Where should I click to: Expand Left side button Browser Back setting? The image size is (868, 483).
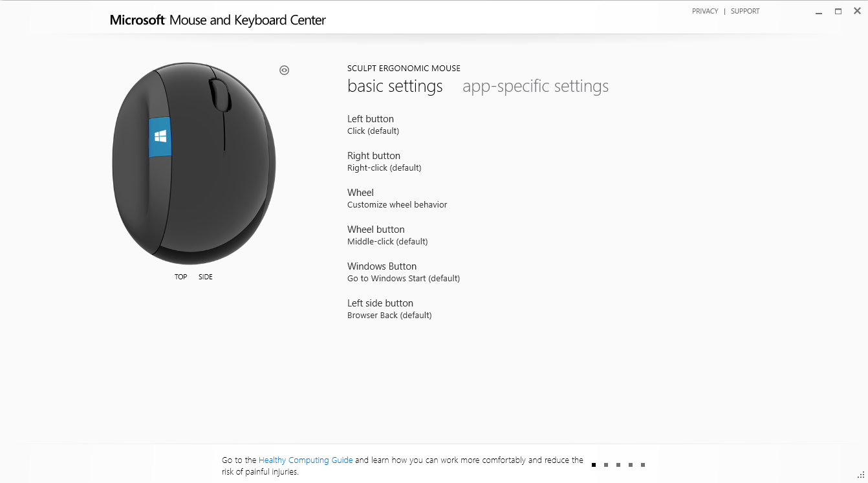click(x=389, y=309)
